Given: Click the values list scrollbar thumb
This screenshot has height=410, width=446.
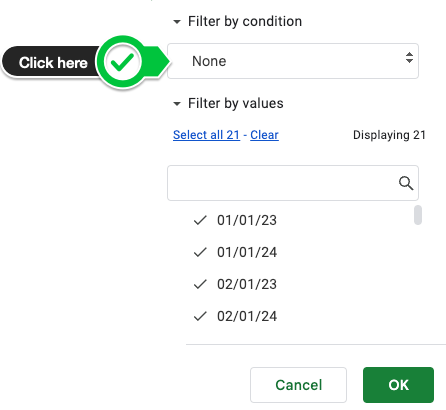Looking at the screenshot, I should tap(418, 215).
